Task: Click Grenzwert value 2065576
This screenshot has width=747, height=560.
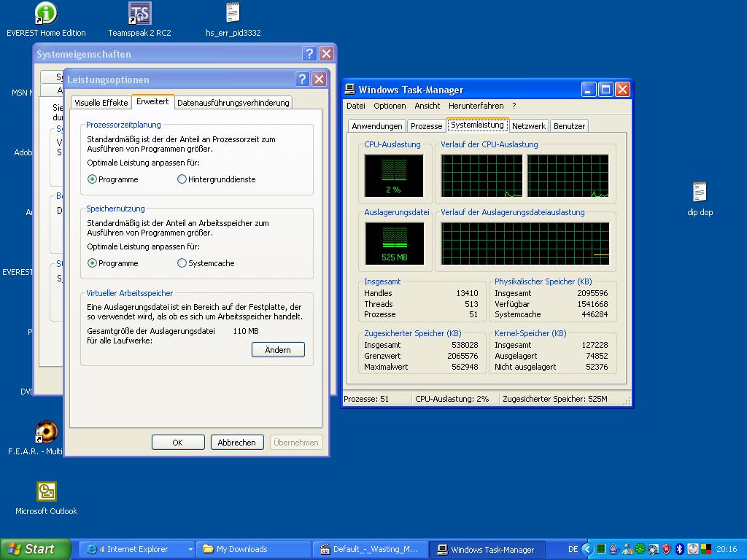Action: pos(462,356)
